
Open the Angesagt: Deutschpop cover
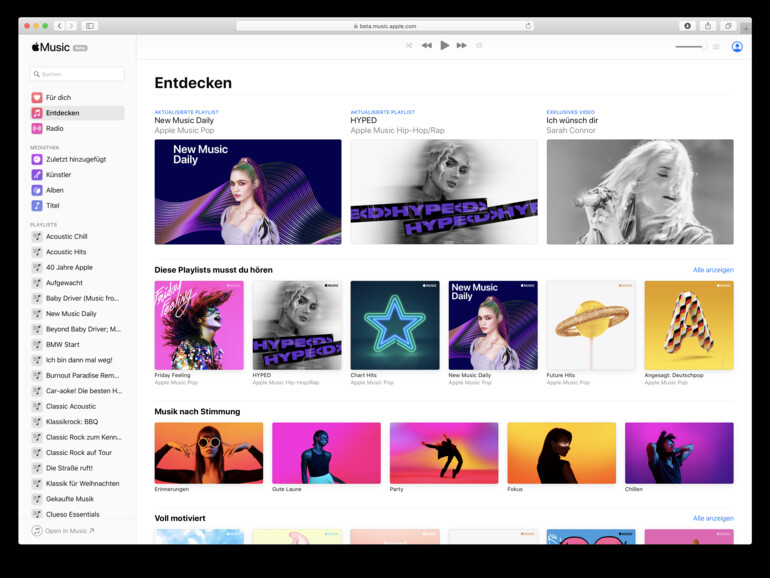689,325
